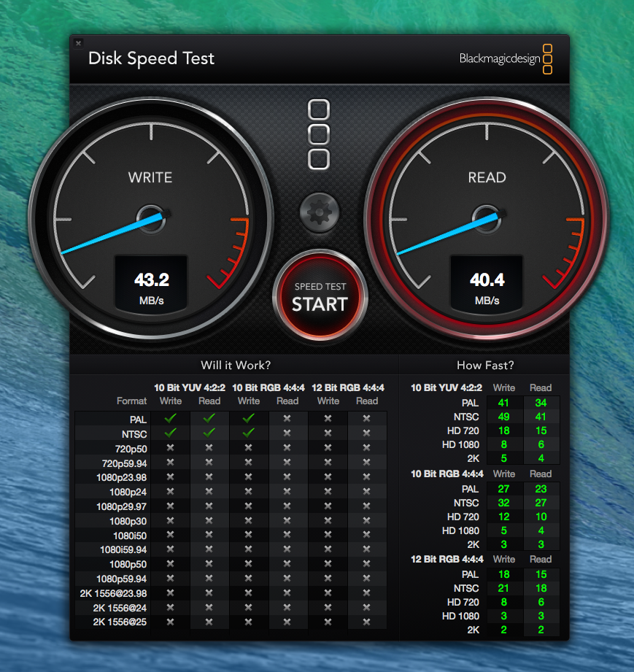Screen dimensions: 634x672
Task: Click the 10 Bit YUV NTSC write value 49
Action: pyautogui.click(x=503, y=417)
